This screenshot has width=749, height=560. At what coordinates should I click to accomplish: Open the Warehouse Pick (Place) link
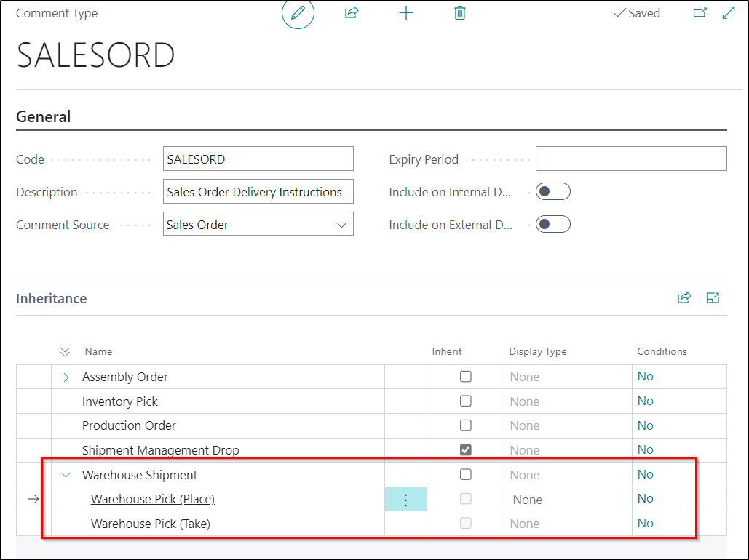153,500
